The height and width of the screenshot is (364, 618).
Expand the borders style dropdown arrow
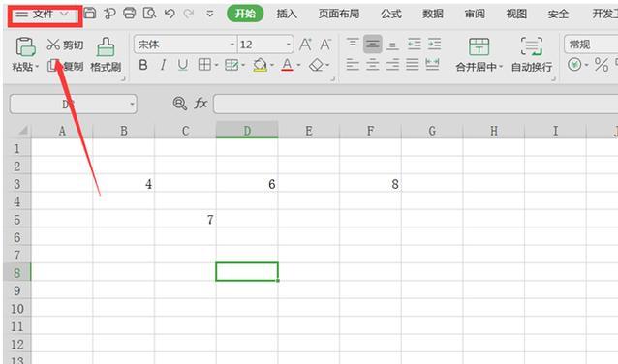(216, 65)
